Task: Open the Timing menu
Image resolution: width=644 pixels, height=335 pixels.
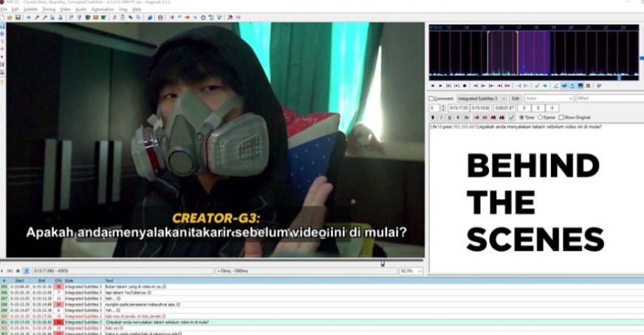Action: [49, 9]
